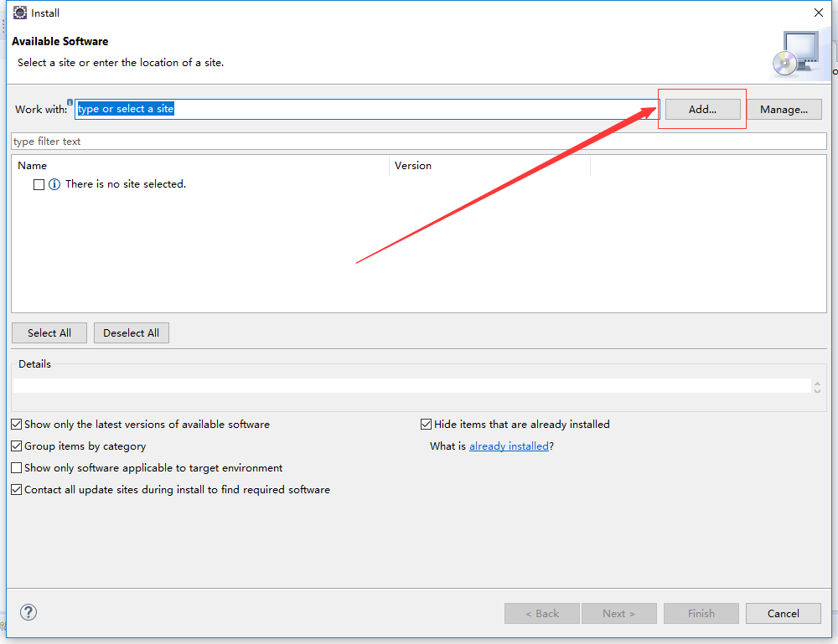Click the Eclipse icon in title bar
Viewport: 838px width, 644px height.
(20, 13)
